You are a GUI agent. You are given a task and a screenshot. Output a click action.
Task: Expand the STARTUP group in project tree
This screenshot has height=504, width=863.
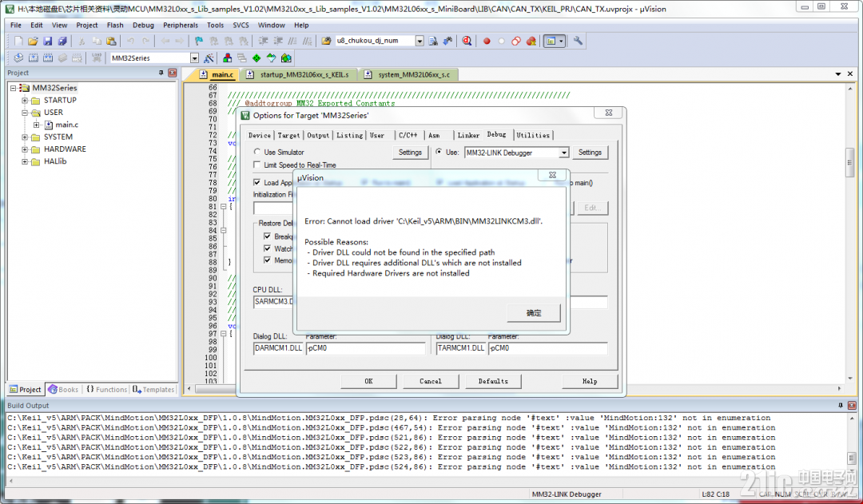pos(25,100)
